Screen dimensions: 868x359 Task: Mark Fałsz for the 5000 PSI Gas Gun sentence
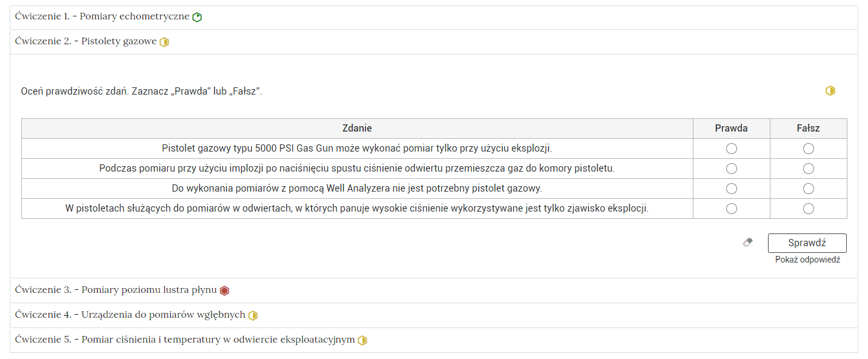[x=808, y=149]
